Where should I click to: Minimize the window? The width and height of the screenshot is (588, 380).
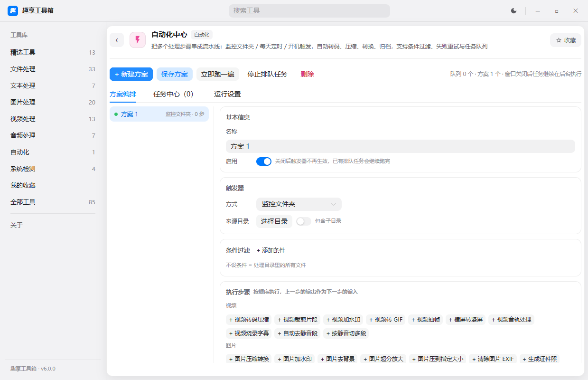click(x=538, y=10)
